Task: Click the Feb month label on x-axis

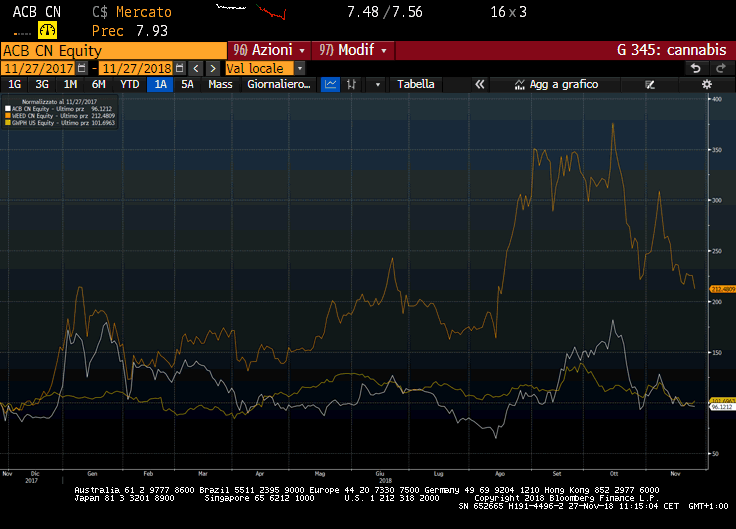Action: (x=148, y=474)
